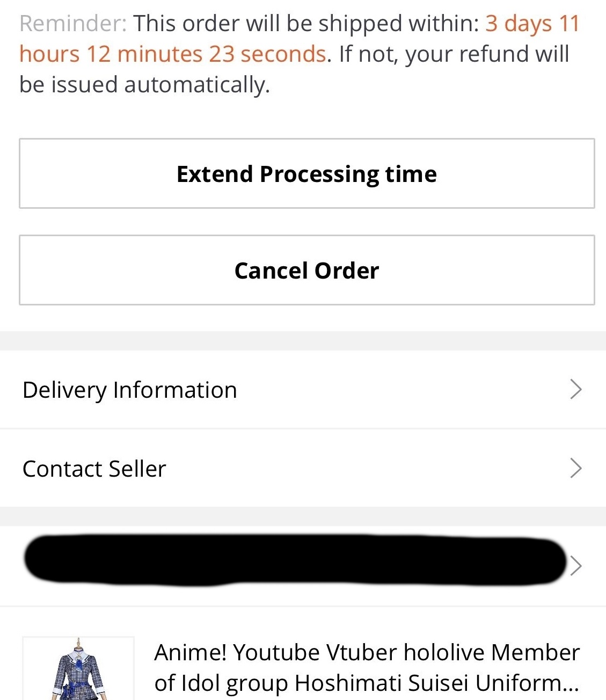Click gray divider band below Contact Seller
Screen dimensions: 606x700
coord(303,516)
